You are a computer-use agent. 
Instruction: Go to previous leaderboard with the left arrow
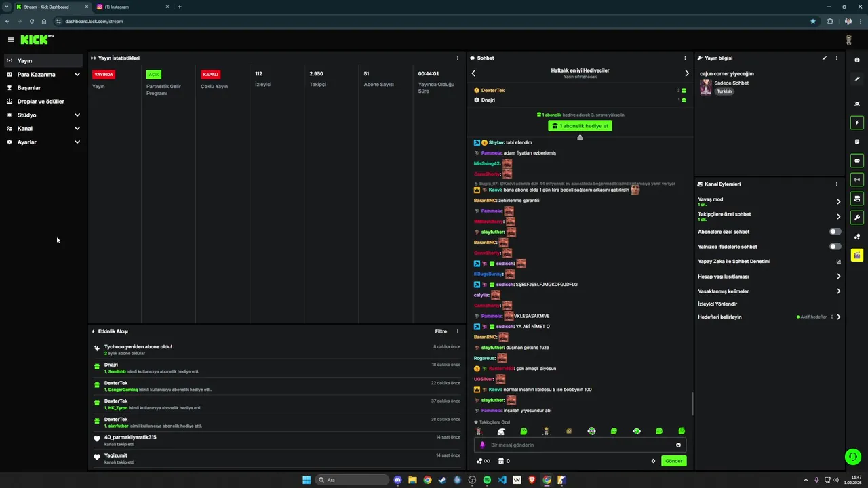(x=473, y=73)
